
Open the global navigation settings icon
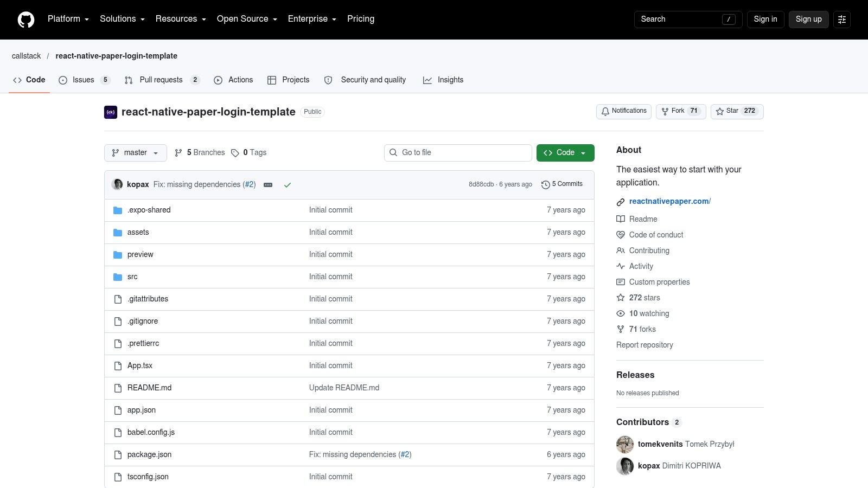tap(842, 20)
